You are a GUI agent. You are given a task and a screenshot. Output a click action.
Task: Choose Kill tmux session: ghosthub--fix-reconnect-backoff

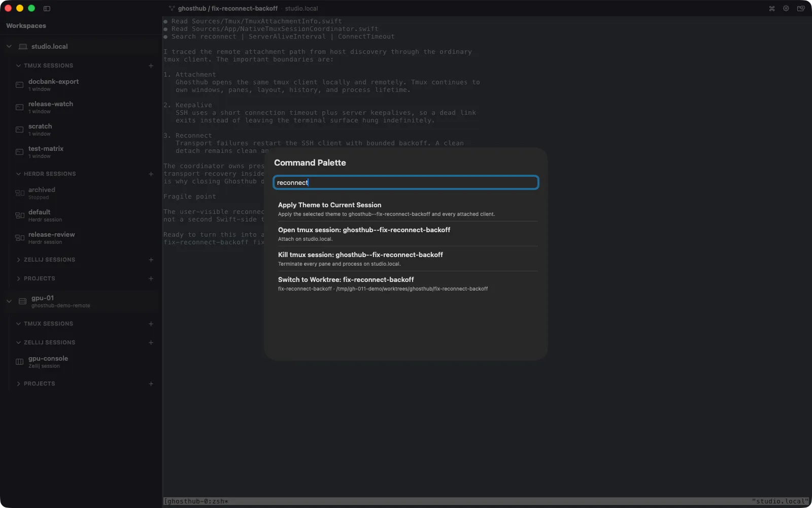click(x=406, y=259)
